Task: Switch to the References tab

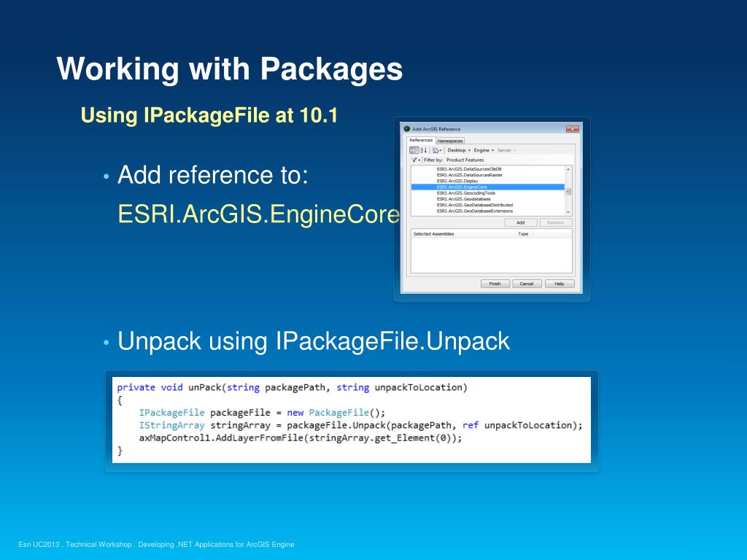Action: [421, 140]
